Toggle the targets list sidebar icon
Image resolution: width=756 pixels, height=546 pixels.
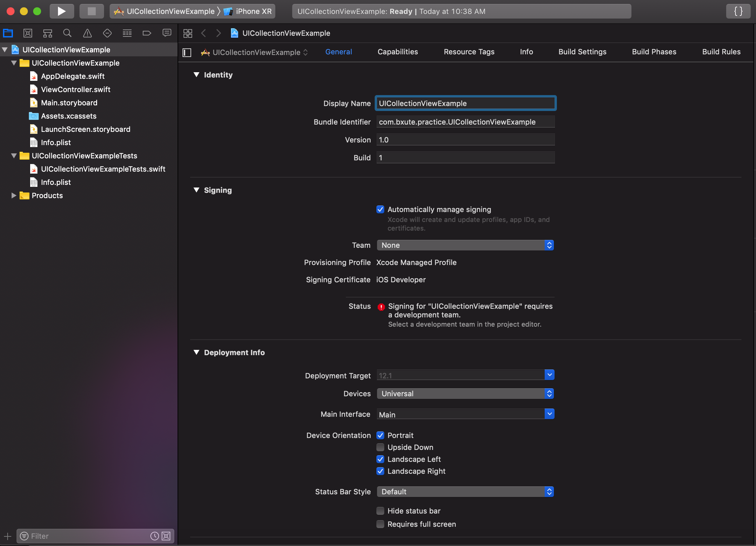[187, 52]
